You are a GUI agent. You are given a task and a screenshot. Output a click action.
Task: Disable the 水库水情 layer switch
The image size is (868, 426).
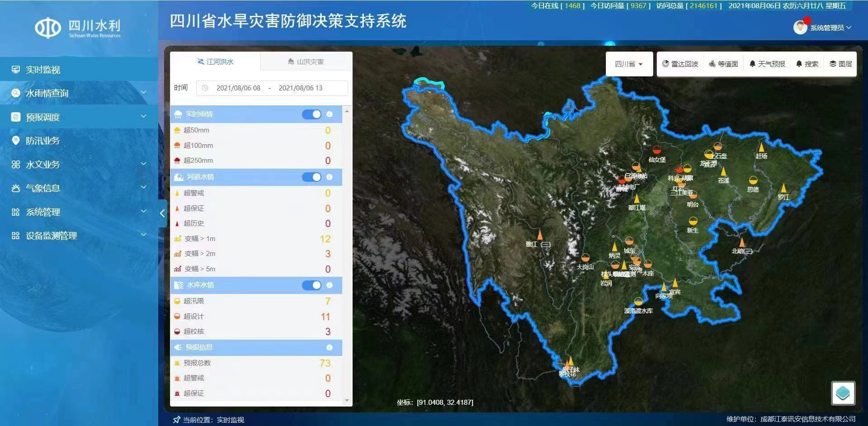coord(311,285)
